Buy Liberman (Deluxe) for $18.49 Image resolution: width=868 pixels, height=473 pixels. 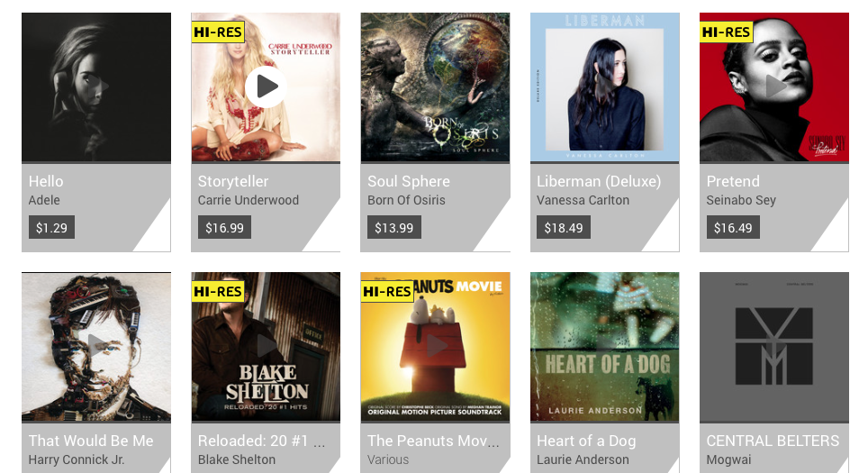pos(563,228)
